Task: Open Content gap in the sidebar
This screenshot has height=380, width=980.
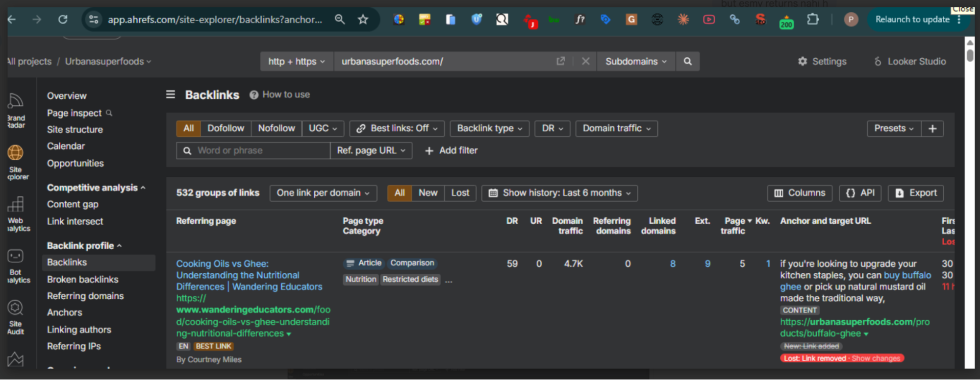Action: pos(73,204)
